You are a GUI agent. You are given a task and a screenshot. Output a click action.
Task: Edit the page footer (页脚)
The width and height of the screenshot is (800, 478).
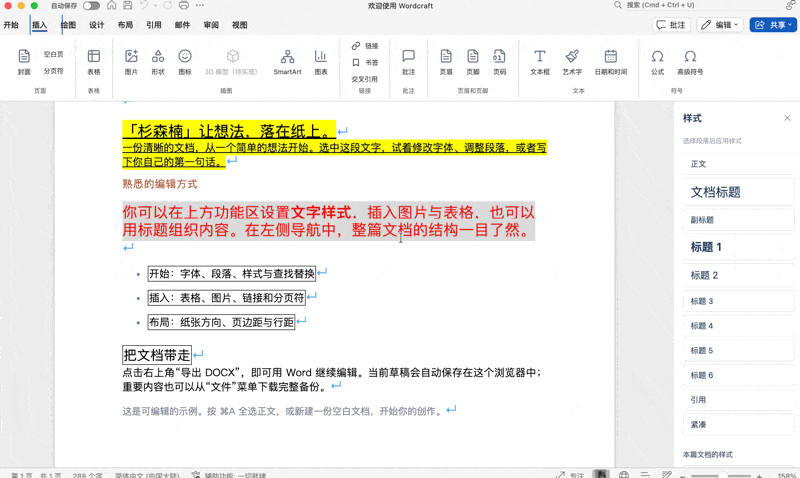pyautogui.click(x=473, y=62)
